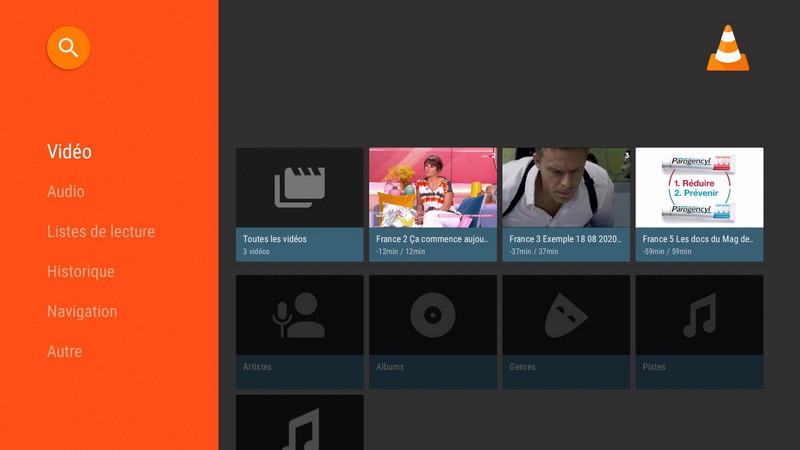Click the orange search magnifier button
Viewport: 800px width, 450px height.
68,47
